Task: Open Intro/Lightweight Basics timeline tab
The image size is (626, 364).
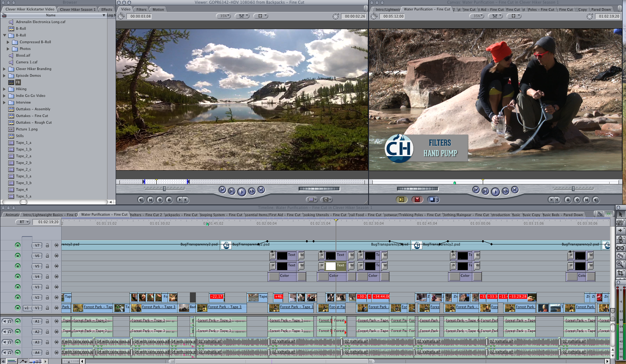Action: (50, 215)
